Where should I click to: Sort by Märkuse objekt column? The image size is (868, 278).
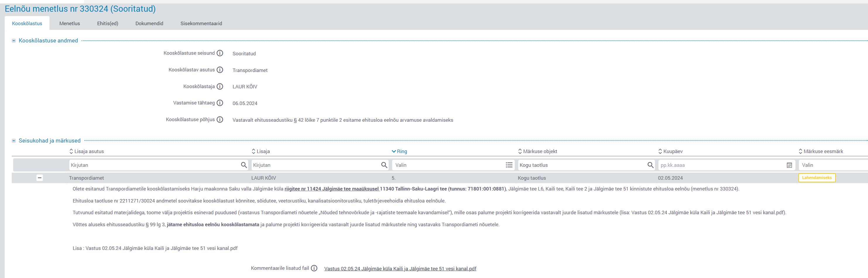tap(537, 151)
